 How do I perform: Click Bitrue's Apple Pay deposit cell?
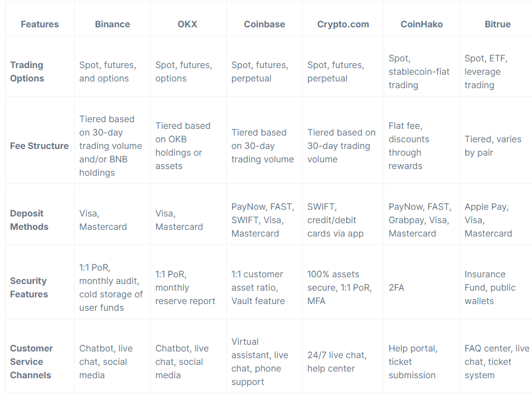(489, 220)
